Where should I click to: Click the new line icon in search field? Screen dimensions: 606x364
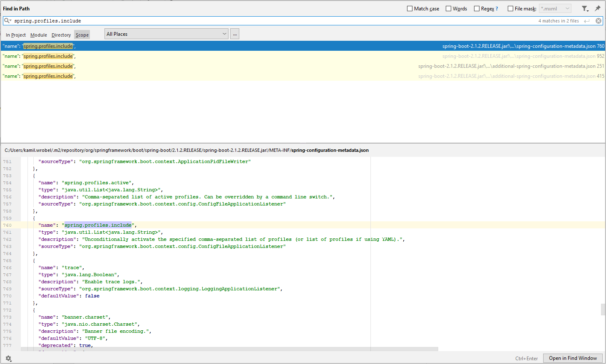coord(587,21)
